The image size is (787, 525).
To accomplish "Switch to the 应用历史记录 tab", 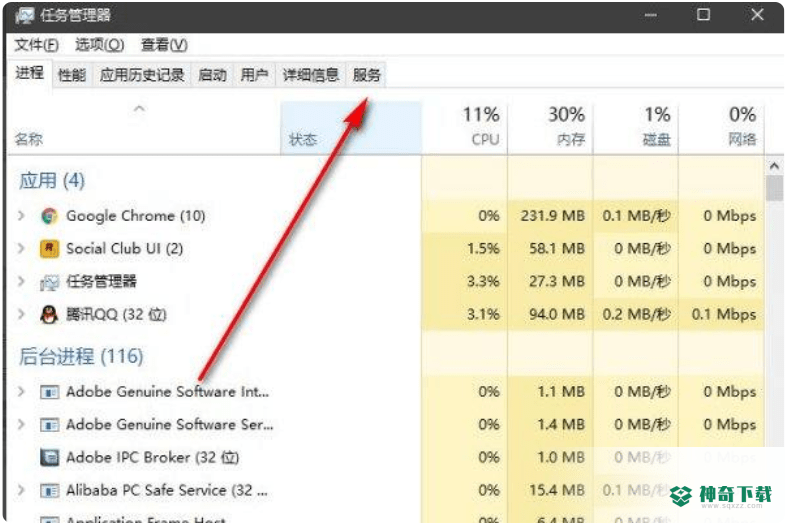I will pos(142,75).
